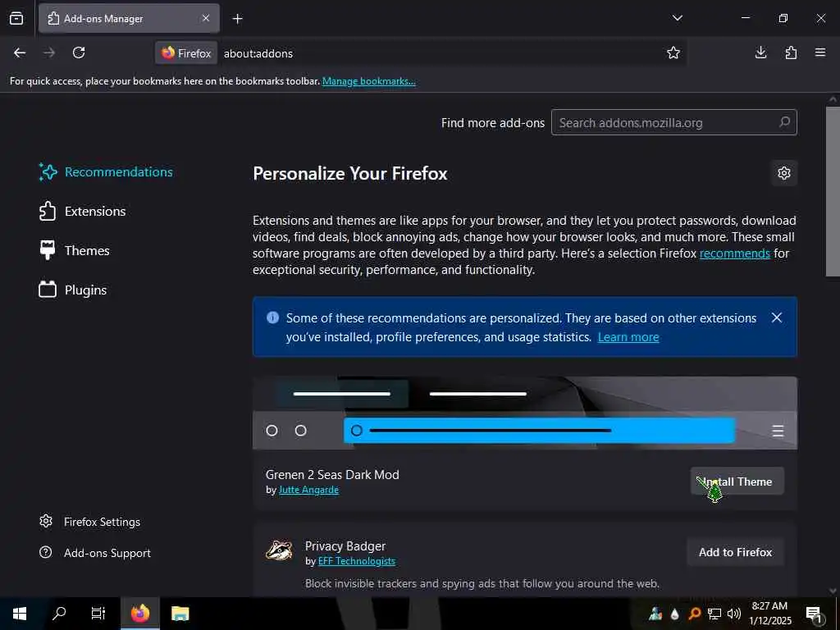Viewport: 840px width, 630px height.
Task: Open the Extensions toolbar button
Action: click(x=791, y=52)
